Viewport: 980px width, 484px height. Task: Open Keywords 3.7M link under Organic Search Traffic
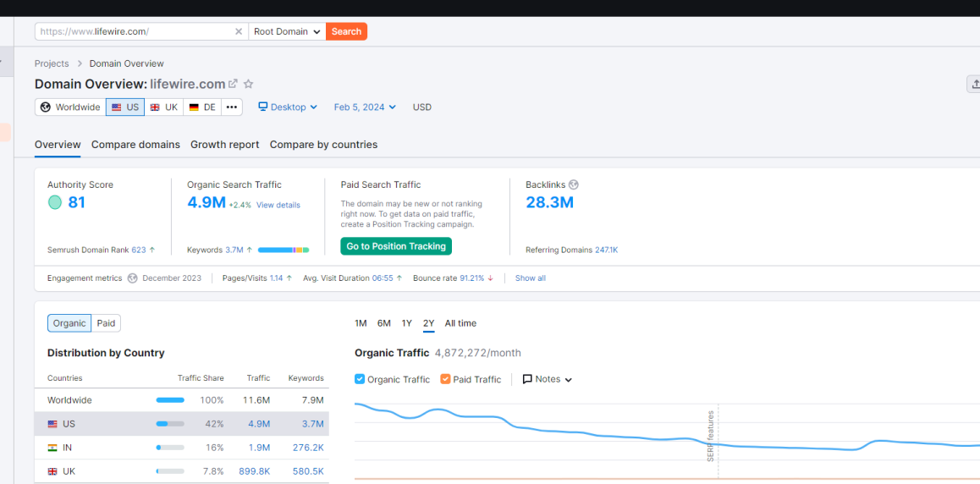[234, 250]
